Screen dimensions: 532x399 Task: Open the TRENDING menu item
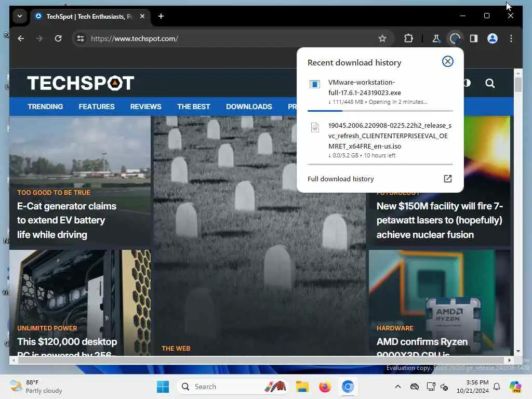click(45, 107)
